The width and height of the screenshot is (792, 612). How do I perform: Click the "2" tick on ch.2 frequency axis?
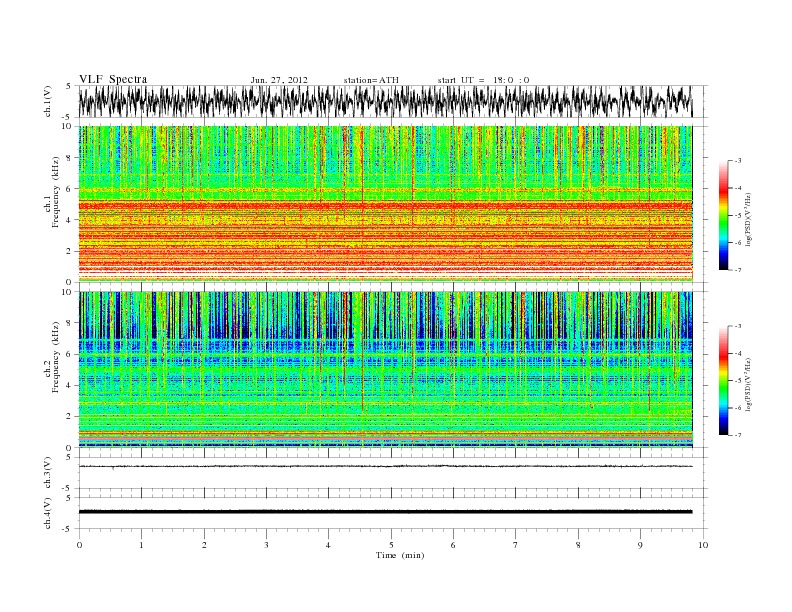click(69, 417)
